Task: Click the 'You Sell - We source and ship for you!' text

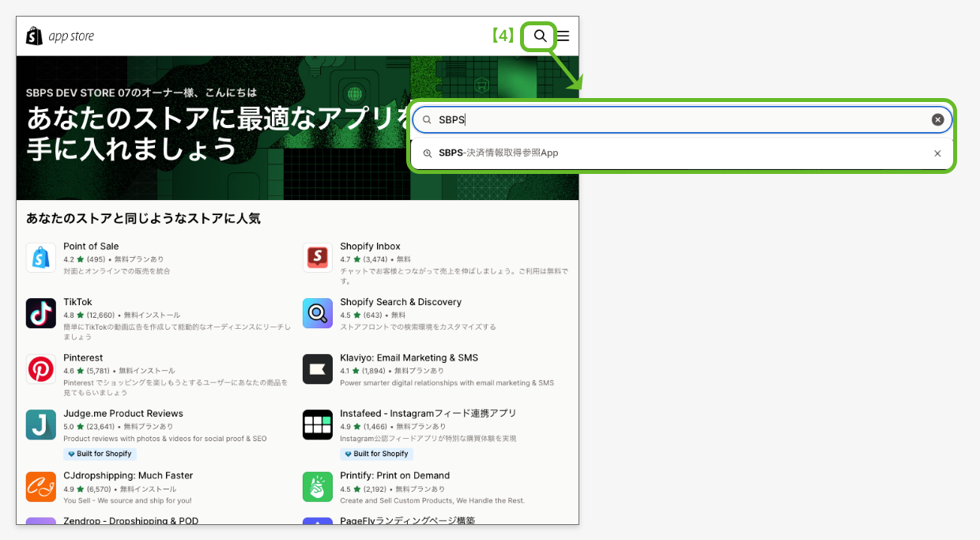Action: tap(127, 500)
